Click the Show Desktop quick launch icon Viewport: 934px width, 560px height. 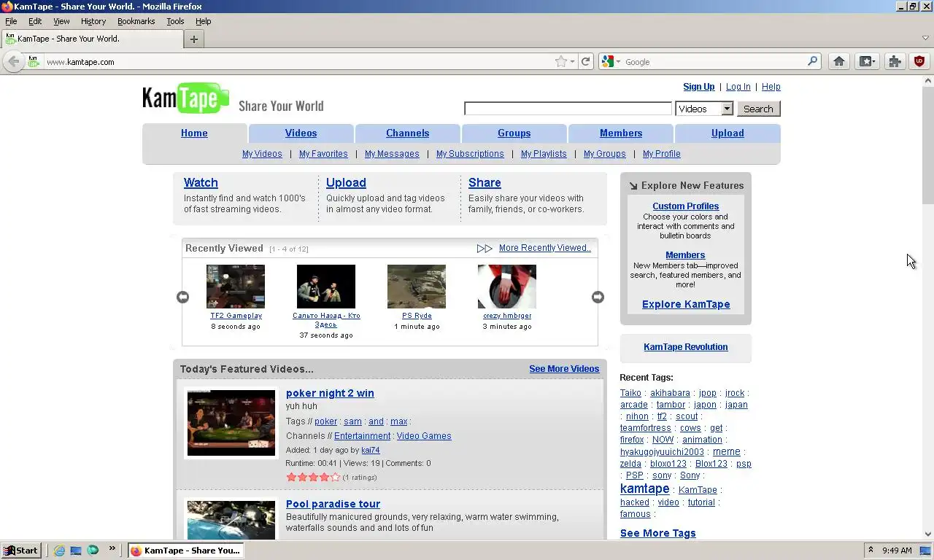76,551
